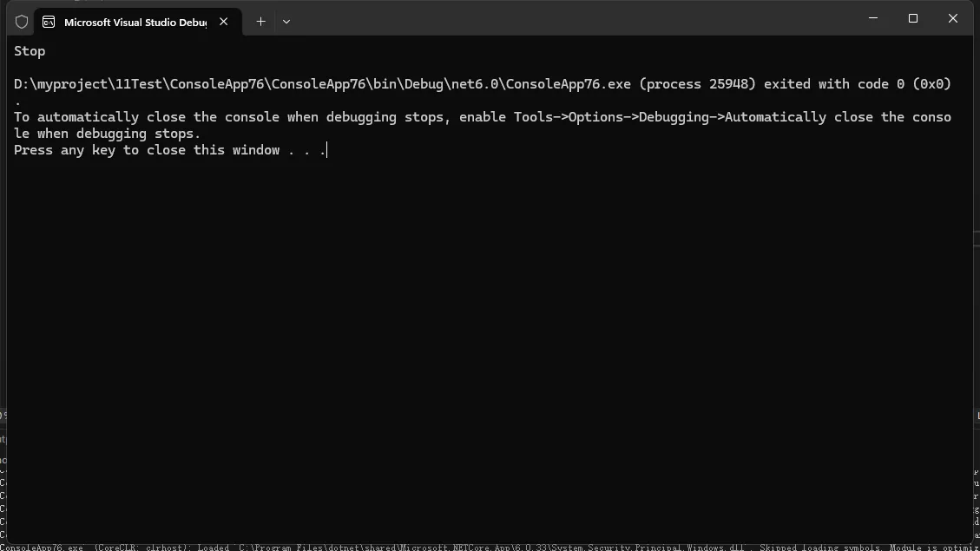Click empty title bar area beside tabs
The height and width of the screenshot is (551, 980).
564,19
